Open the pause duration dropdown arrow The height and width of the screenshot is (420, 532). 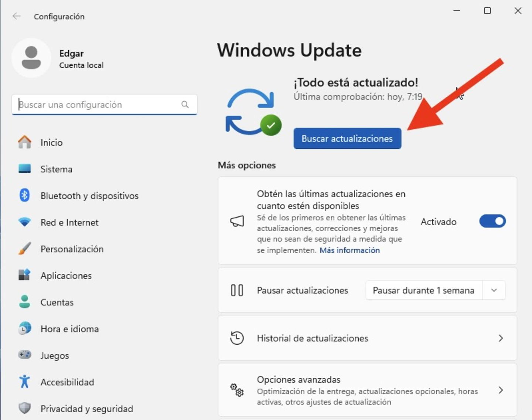click(494, 290)
